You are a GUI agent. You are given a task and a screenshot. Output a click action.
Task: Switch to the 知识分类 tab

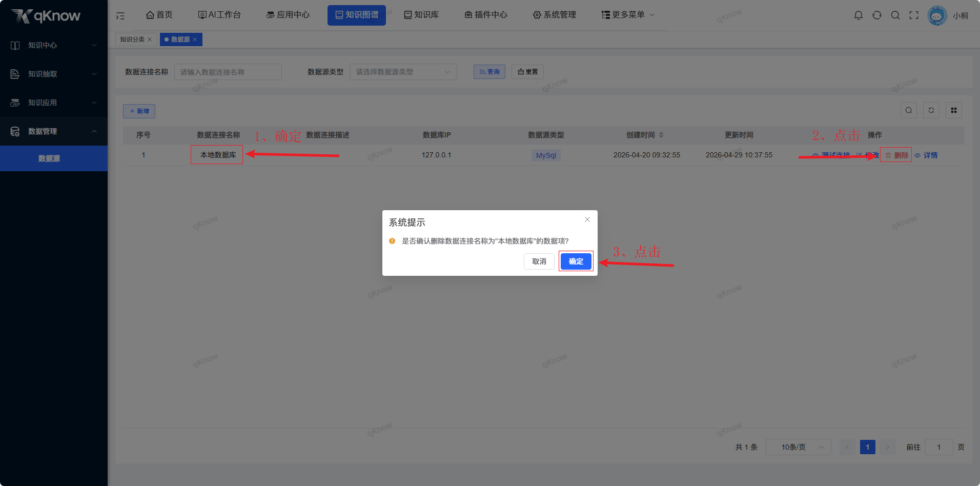tap(132, 39)
